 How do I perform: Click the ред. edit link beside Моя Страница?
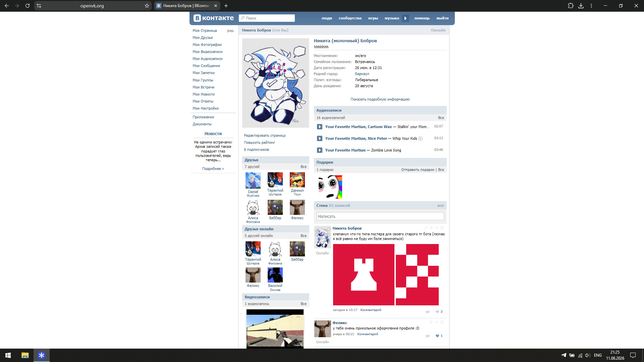[x=231, y=31]
